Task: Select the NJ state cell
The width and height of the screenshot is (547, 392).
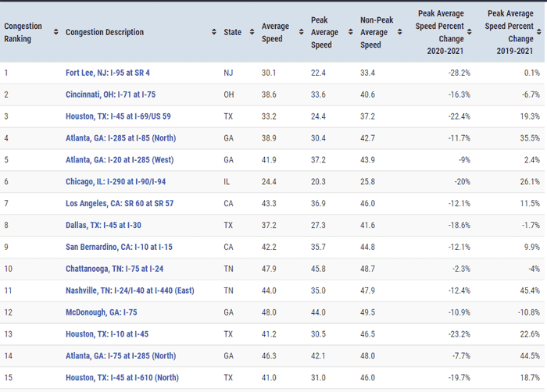Action: pos(228,73)
